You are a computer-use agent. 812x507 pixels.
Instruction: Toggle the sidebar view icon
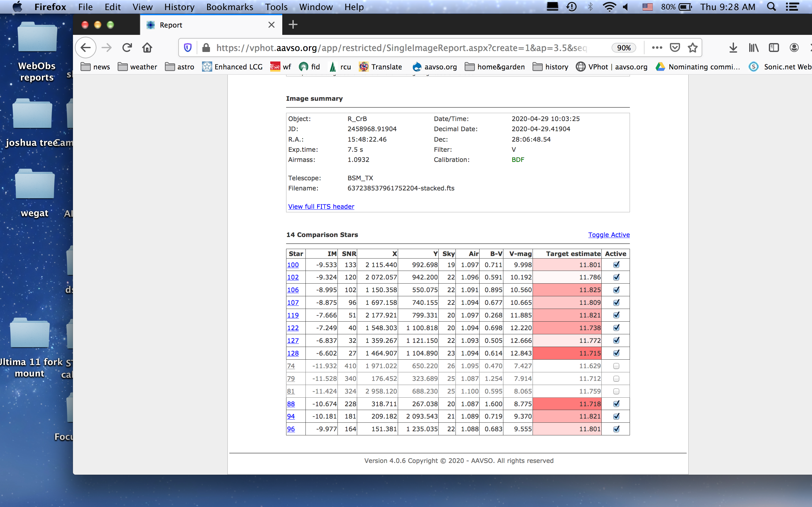(773, 48)
